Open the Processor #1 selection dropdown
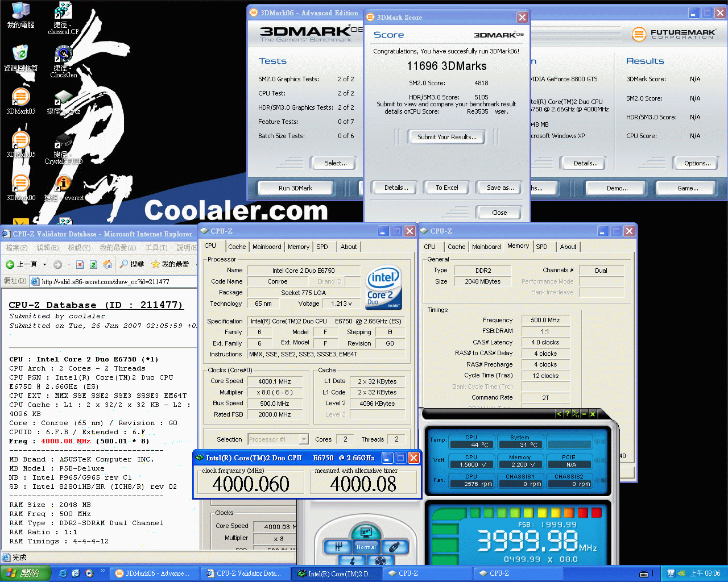728x582 pixels. click(303, 439)
